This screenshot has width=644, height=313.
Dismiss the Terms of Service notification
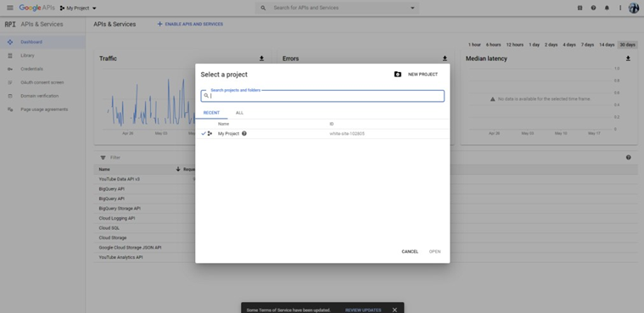395,310
